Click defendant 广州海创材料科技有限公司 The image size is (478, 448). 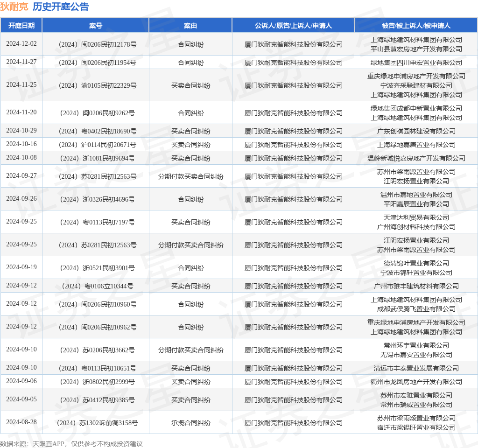[x=416, y=227]
